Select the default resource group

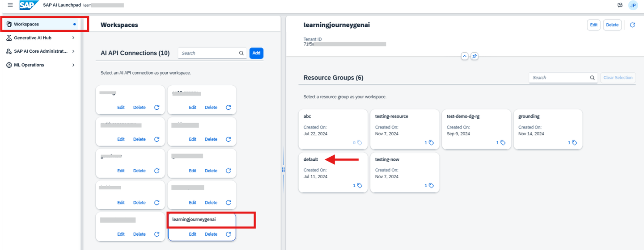[x=333, y=172]
